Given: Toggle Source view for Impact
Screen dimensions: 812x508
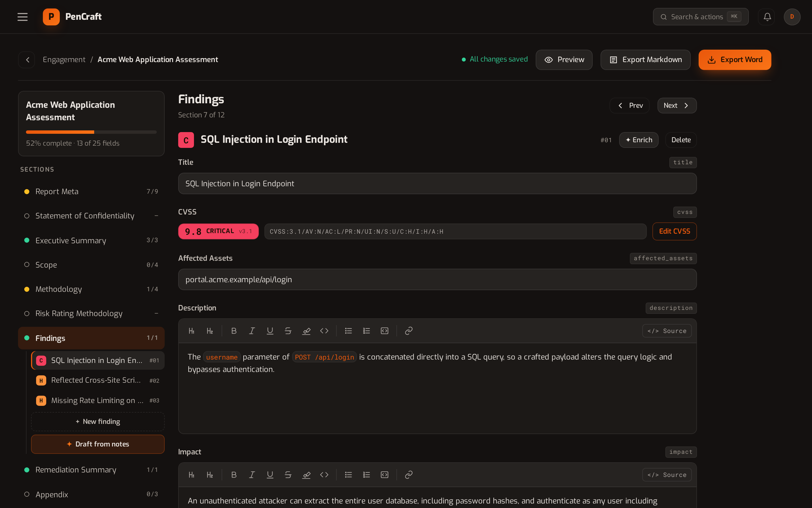Looking at the screenshot, I should pyautogui.click(x=667, y=475).
